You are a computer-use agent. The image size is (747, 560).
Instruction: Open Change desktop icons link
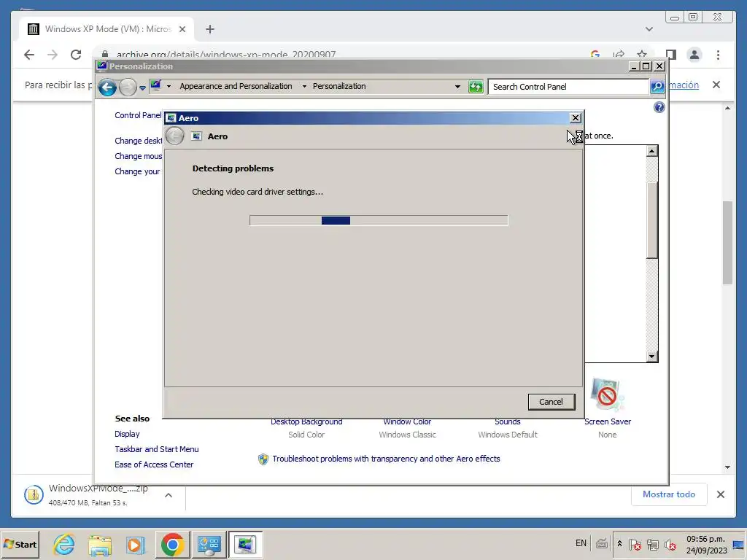click(138, 141)
